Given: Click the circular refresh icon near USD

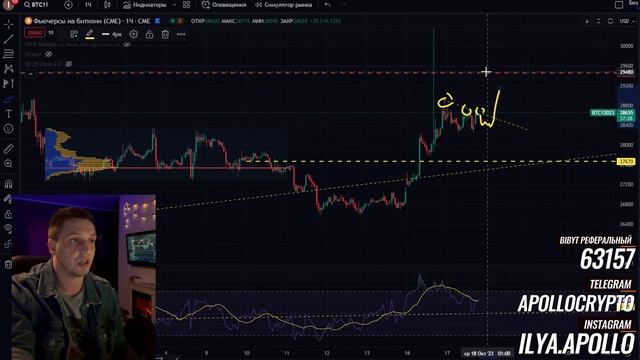Looking at the screenshot, I should [x=610, y=21].
